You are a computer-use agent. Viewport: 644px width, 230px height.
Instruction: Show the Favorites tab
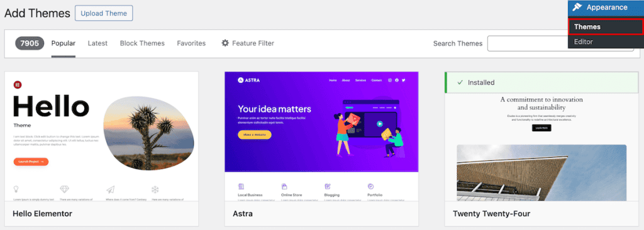tap(191, 43)
